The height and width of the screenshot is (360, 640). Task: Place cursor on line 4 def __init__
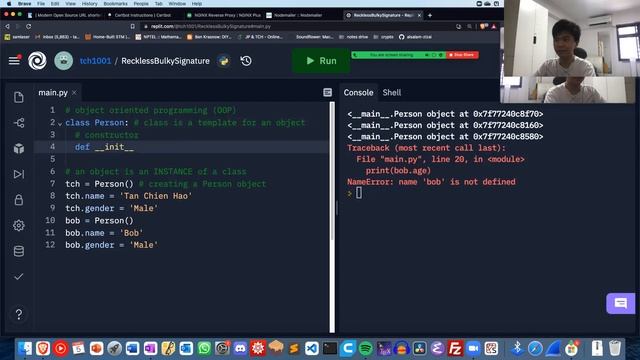click(x=104, y=147)
